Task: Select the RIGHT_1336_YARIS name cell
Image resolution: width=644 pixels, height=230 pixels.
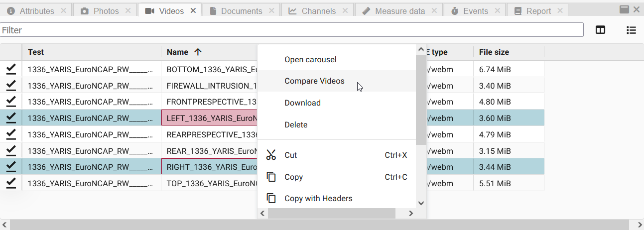Action: click(x=209, y=167)
